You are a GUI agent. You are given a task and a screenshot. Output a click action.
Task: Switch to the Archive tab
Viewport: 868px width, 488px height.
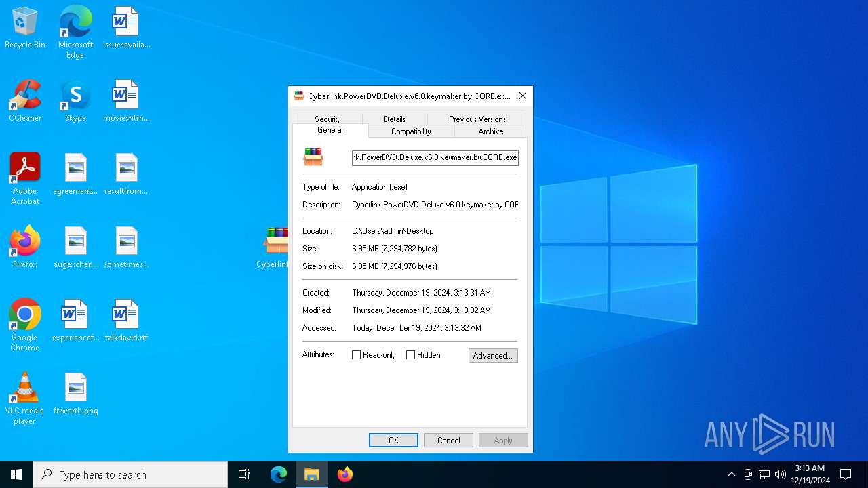click(x=491, y=131)
